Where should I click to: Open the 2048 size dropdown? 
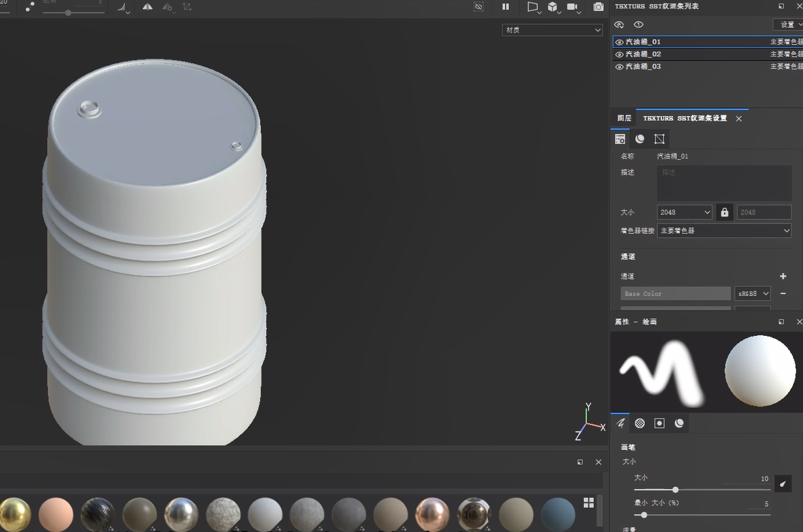click(684, 212)
